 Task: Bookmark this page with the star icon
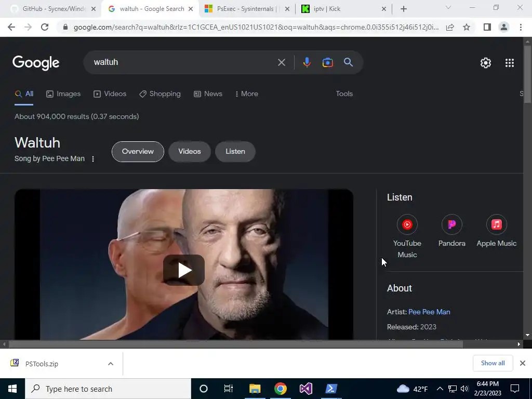tap(467, 27)
